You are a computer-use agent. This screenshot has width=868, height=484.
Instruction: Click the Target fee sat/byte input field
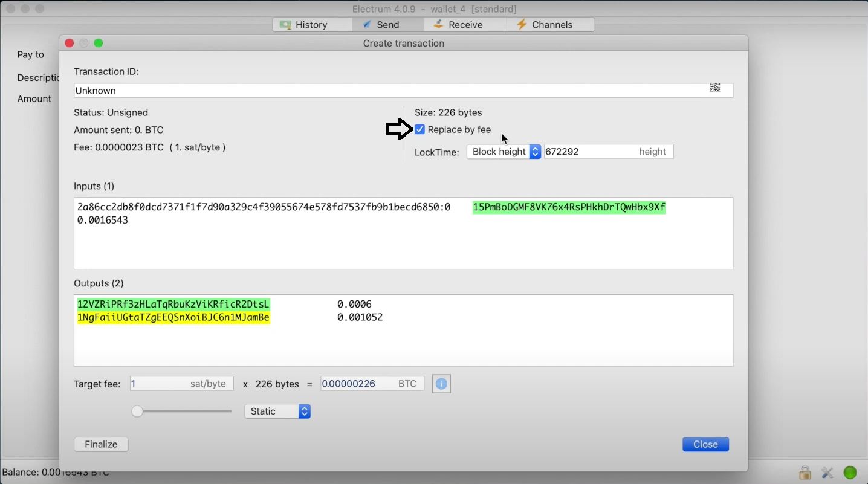181,384
